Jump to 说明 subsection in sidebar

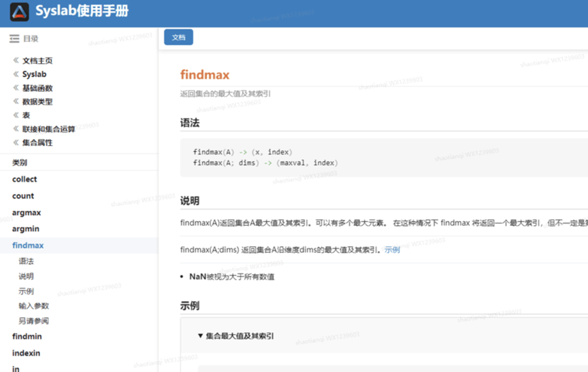click(26, 276)
